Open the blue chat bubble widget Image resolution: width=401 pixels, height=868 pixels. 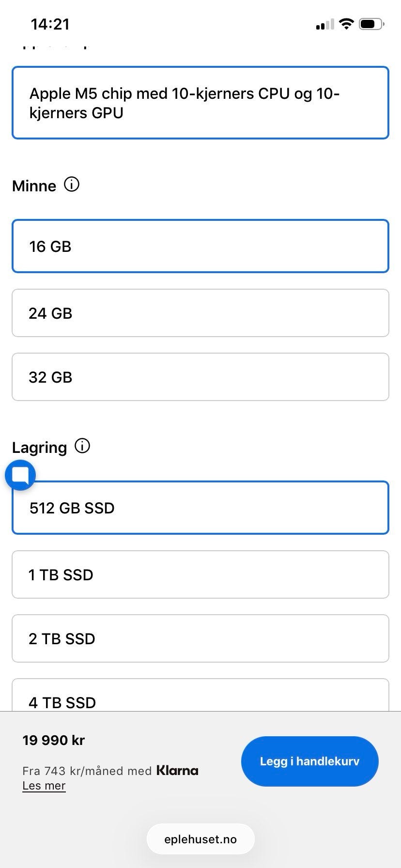(20, 475)
